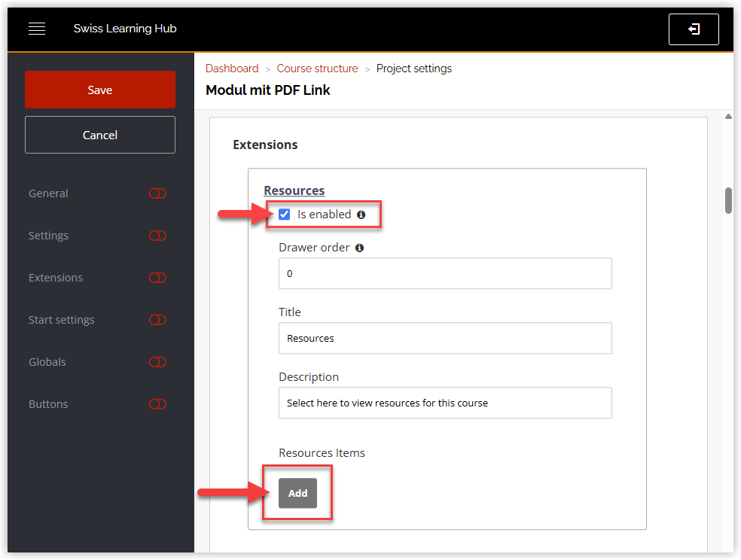This screenshot has width=741, height=560.
Task: Click the vertical scrollbar thumb
Action: tap(728, 200)
